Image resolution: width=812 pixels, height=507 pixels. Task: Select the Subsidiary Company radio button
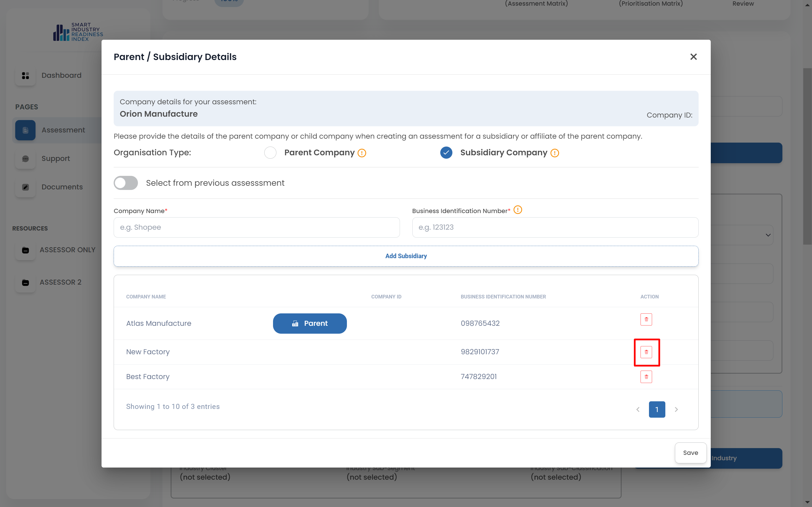[446, 152]
